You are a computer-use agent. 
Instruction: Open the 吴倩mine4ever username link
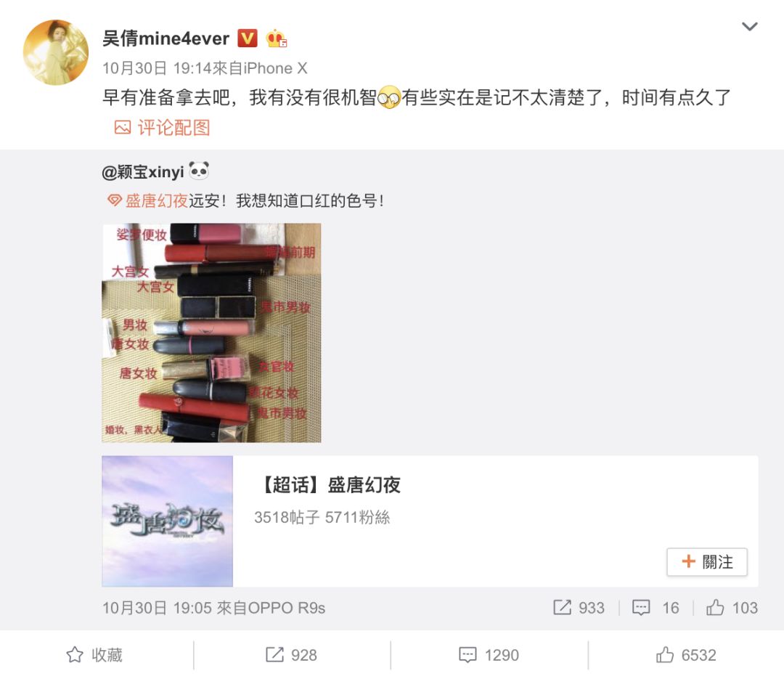coord(166,38)
